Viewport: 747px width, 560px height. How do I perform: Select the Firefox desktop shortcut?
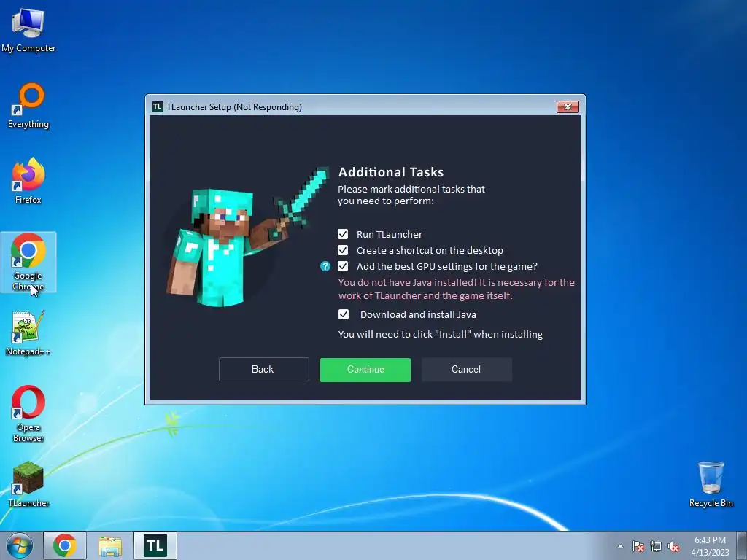28,181
